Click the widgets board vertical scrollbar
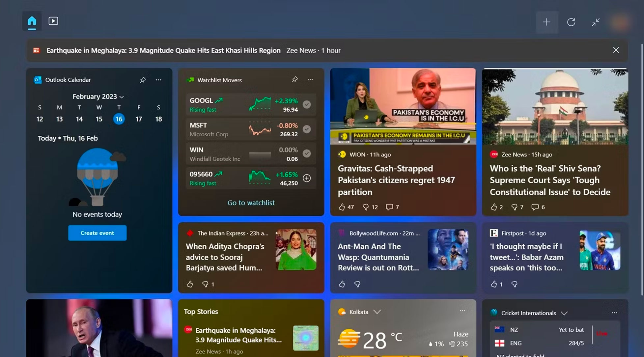 pos(642,170)
